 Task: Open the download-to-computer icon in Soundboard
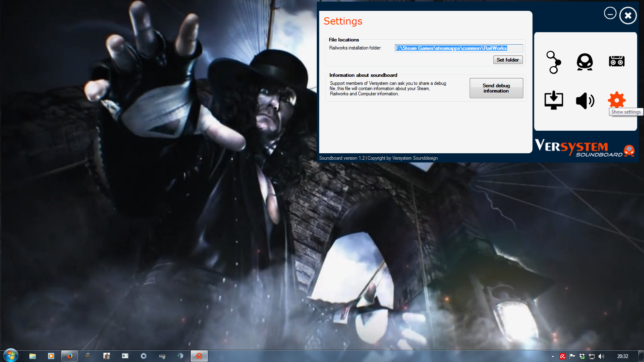[x=554, y=100]
